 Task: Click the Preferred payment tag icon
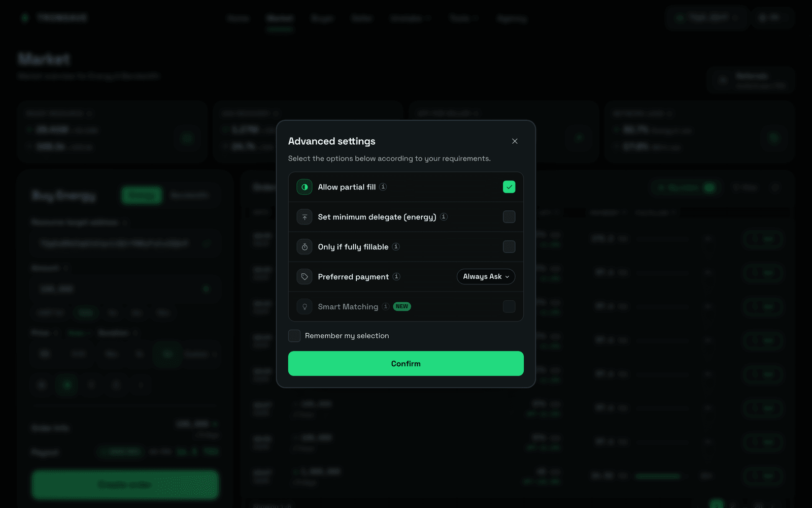[x=304, y=276]
